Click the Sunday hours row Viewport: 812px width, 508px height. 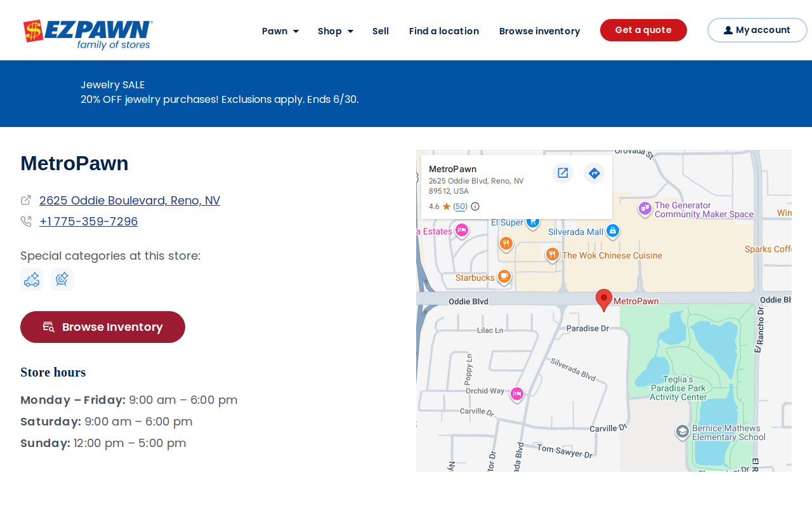point(103,443)
